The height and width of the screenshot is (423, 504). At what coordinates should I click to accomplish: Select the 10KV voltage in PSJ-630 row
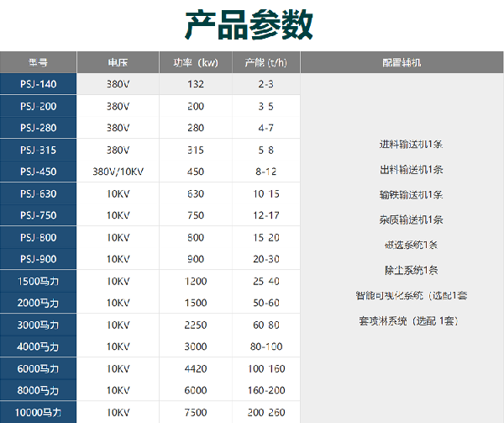coord(118,193)
